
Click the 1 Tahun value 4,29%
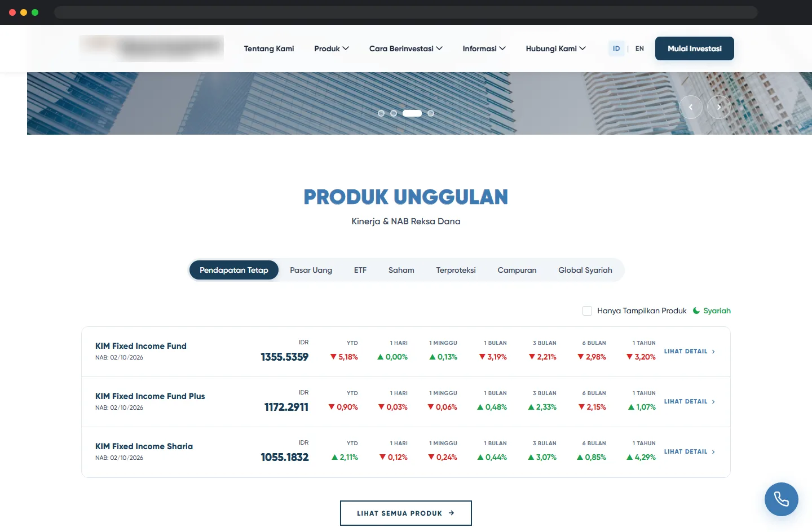point(641,457)
